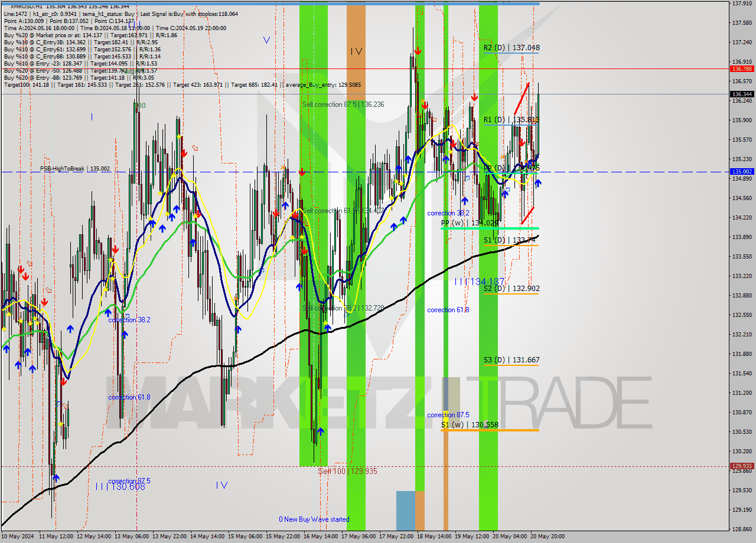This screenshot has width=756, height=543.
Task: Click the '13 May 06:00' time axis label
Action: click(132, 537)
